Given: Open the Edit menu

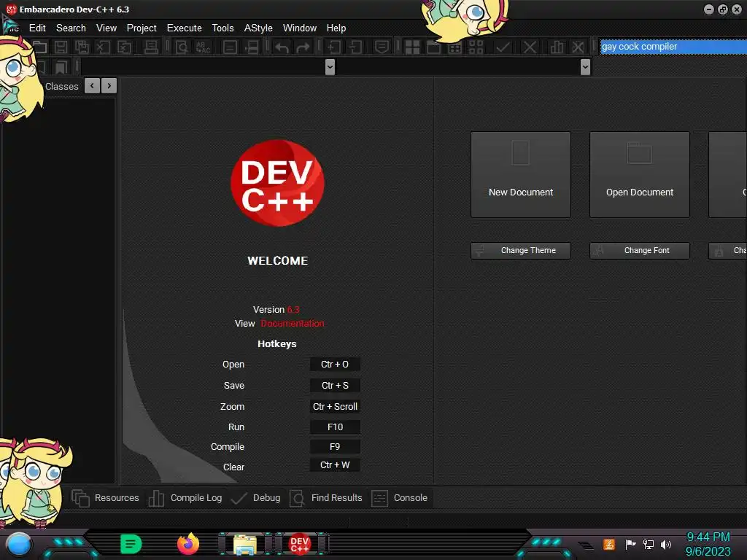Looking at the screenshot, I should tap(37, 28).
